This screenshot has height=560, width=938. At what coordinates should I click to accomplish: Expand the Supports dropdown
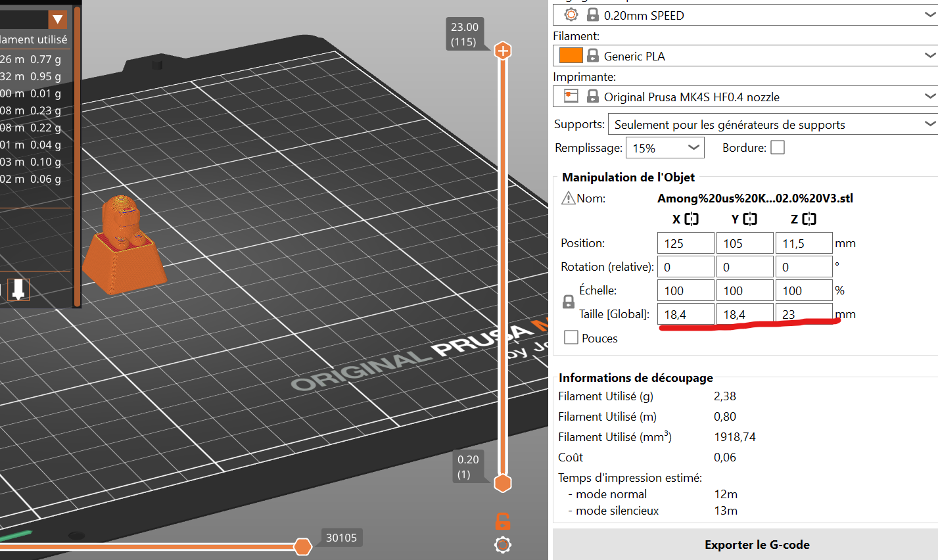[x=772, y=124]
